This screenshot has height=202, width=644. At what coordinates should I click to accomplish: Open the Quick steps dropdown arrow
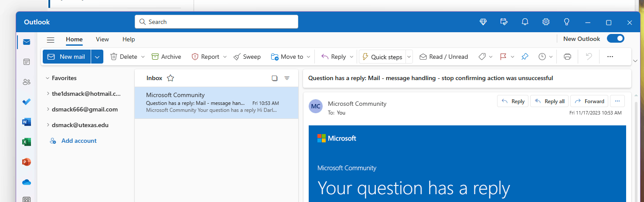[409, 57]
